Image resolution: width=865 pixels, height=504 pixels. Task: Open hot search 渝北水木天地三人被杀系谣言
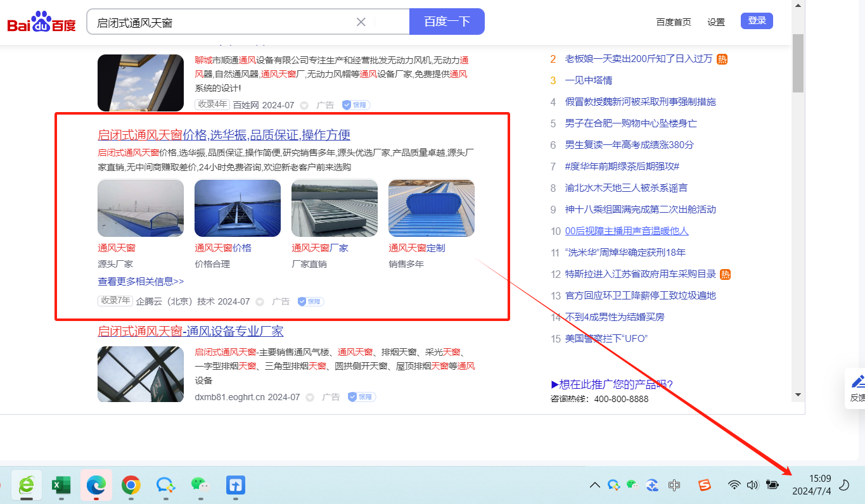tap(627, 188)
